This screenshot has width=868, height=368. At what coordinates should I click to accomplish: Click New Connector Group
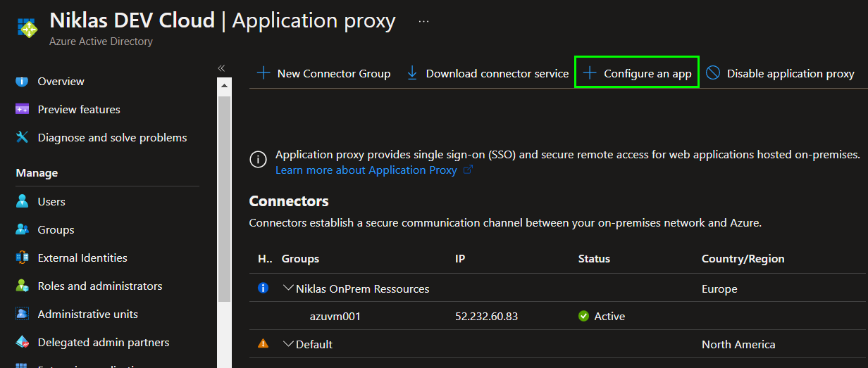pos(323,73)
